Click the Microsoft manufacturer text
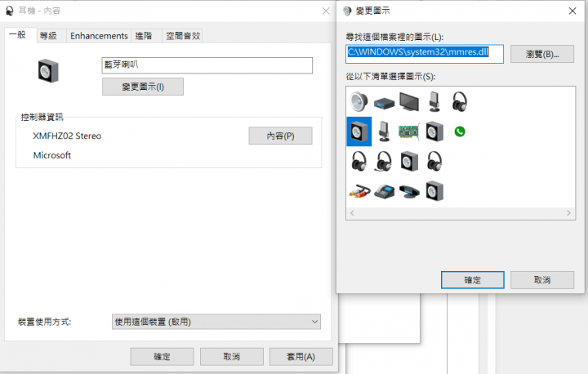The image size is (588, 374). click(52, 155)
